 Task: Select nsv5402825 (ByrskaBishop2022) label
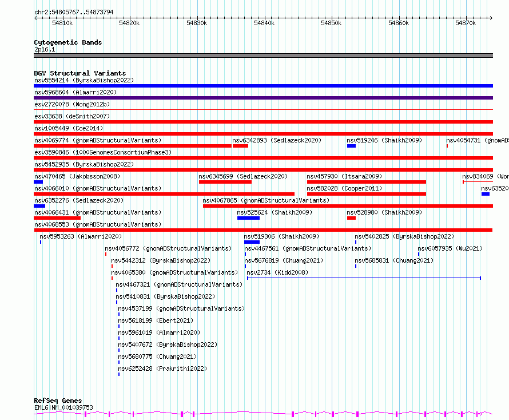[404, 236]
